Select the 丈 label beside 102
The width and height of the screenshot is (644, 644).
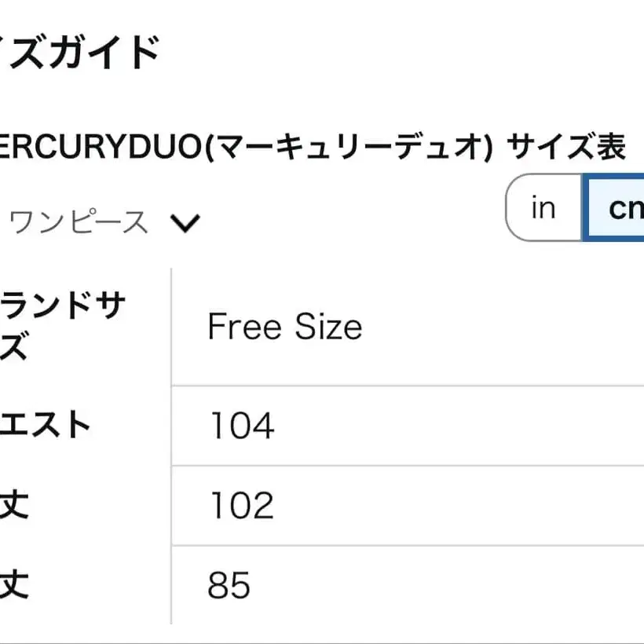pyautogui.click(x=16, y=505)
